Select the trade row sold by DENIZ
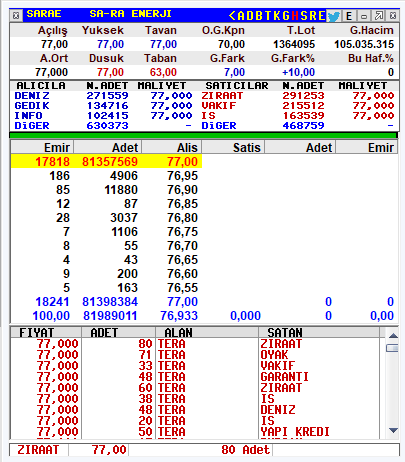The width and height of the screenshot is (405, 462). (195, 410)
